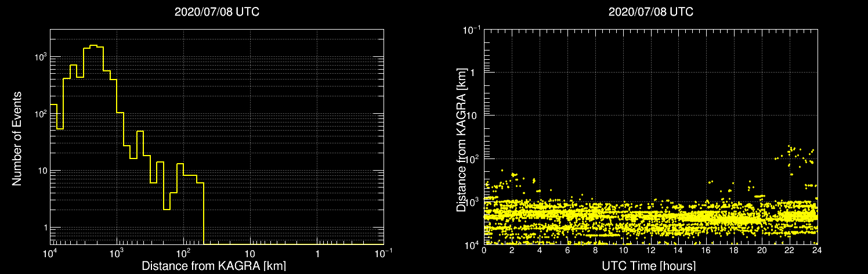Screen dimensions: 868x274
Task: Select the 'Number of Events' axis label
Action: coord(17,138)
